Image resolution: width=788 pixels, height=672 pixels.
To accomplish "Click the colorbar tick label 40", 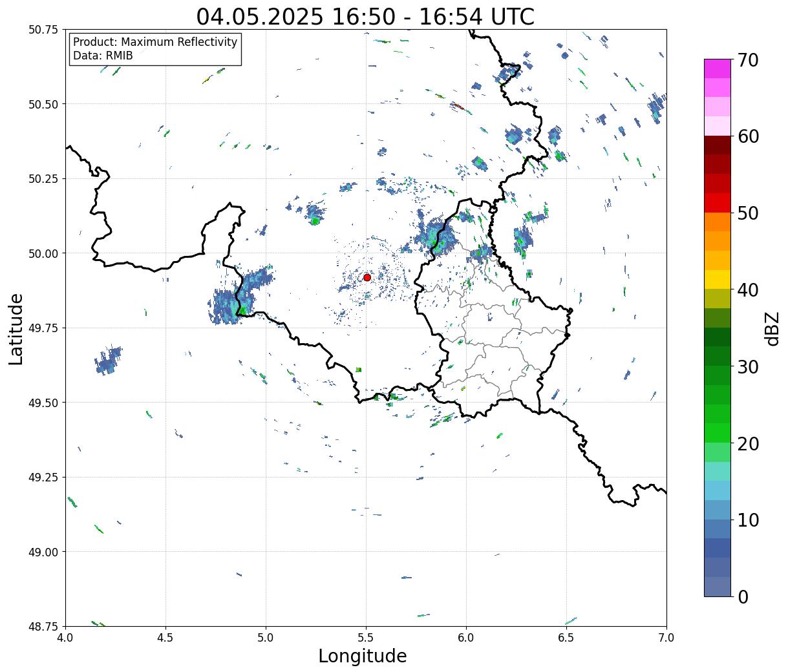I will [747, 290].
